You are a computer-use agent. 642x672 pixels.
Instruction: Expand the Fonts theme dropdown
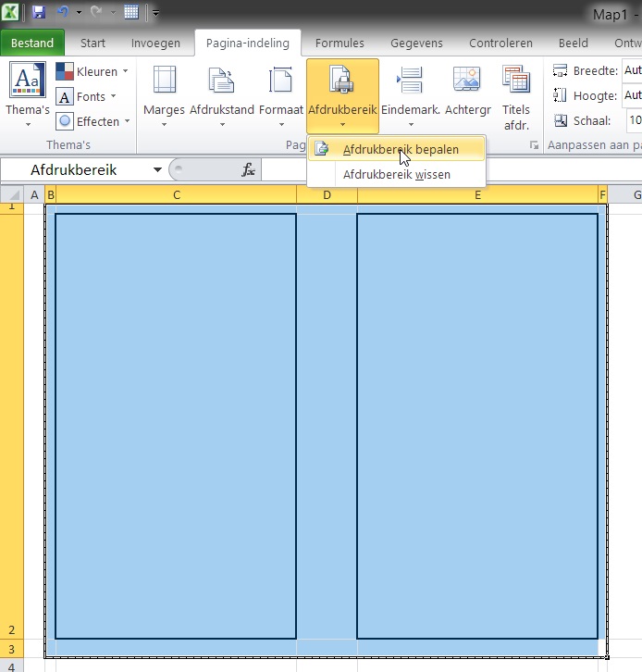pyautogui.click(x=87, y=97)
